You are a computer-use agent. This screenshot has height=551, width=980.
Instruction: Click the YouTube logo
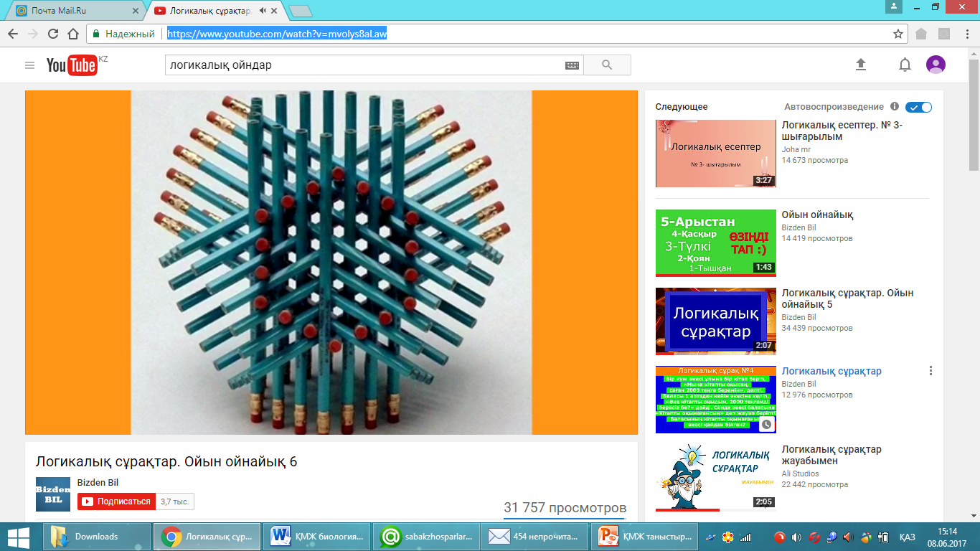tap(72, 65)
